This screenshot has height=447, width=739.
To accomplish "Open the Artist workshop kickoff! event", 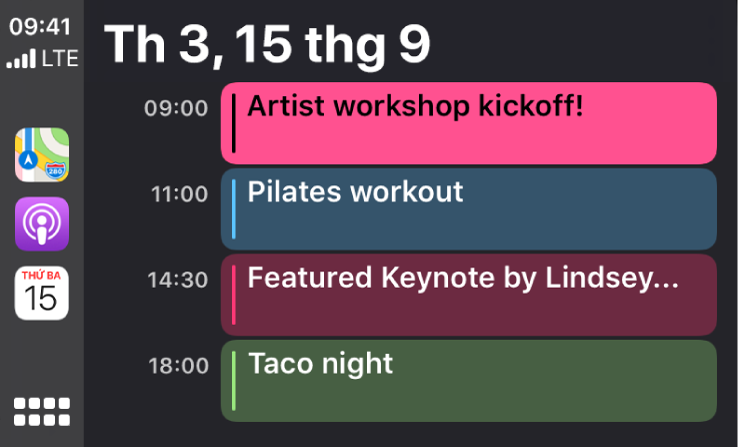I will (469, 123).
